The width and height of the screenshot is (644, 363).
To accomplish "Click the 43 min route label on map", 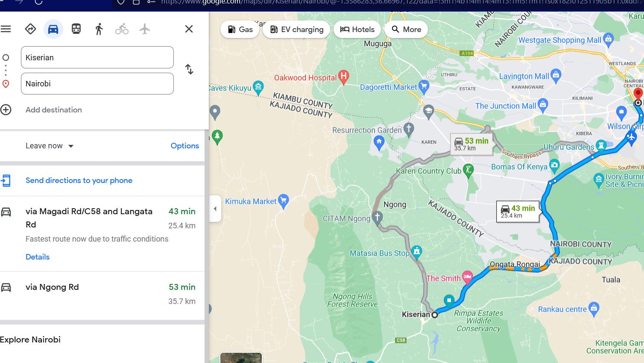I will pos(518,211).
